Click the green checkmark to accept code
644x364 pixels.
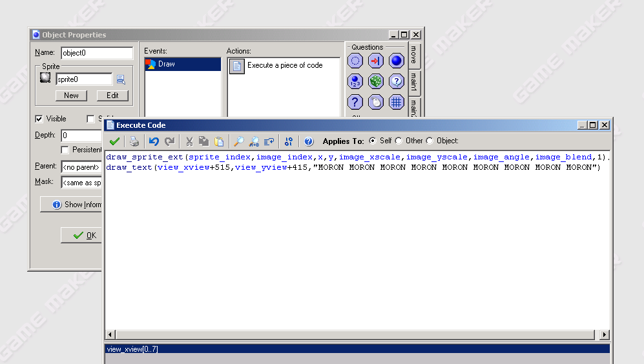pyautogui.click(x=114, y=141)
